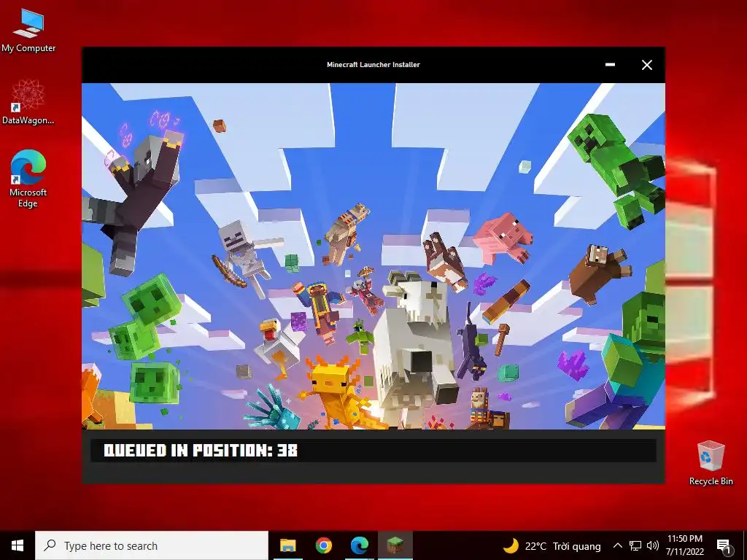This screenshot has height=560, width=747.
Task: Click the 'Trời quang' weather text
Action: click(x=577, y=546)
